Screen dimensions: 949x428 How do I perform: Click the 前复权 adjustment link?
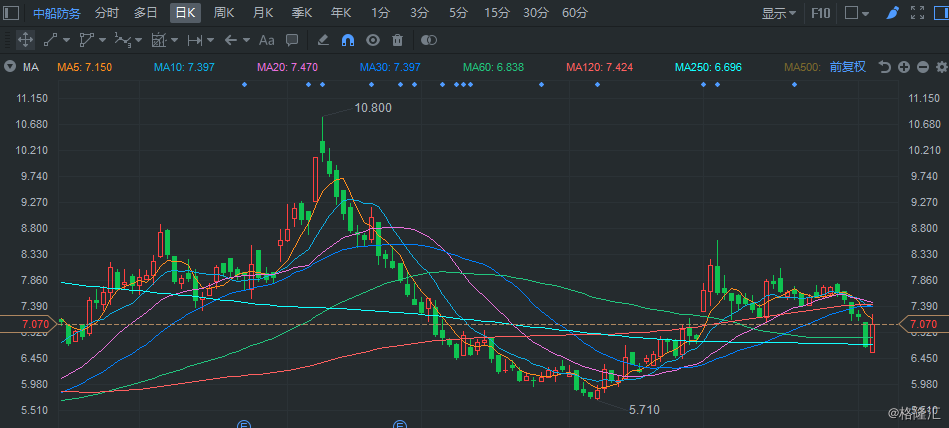847,67
